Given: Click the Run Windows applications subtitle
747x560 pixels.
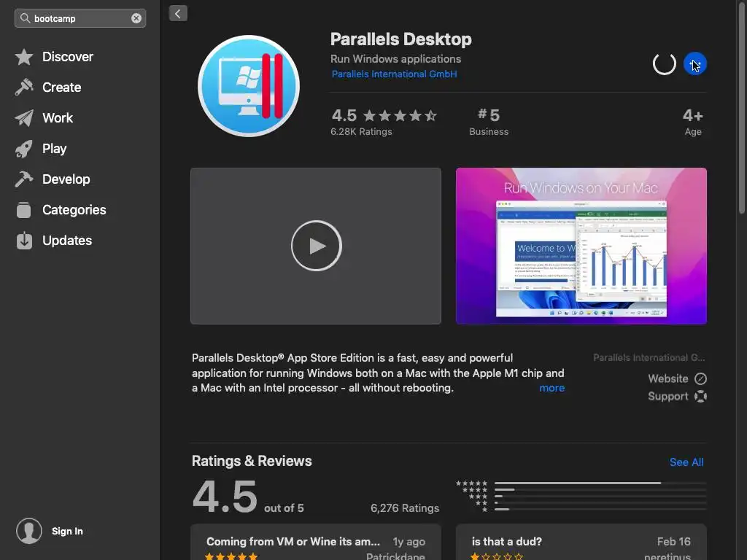Looking at the screenshot, I should (395, 58).
